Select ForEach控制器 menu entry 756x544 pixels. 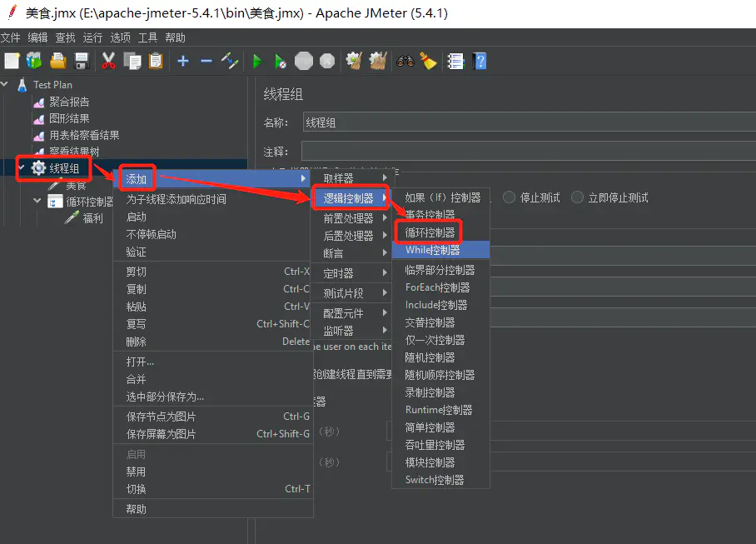[x=440, y=287]
